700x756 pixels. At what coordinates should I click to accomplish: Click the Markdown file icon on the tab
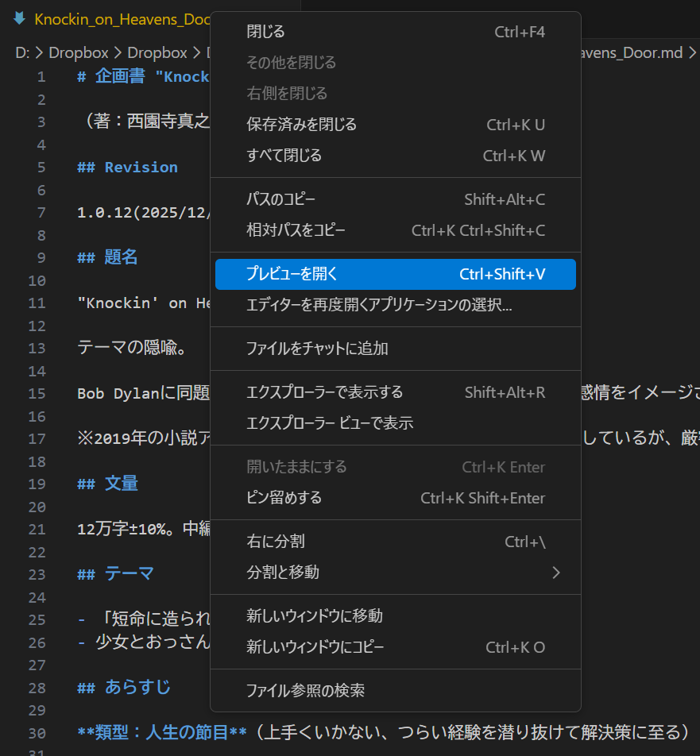click(20, 18)
